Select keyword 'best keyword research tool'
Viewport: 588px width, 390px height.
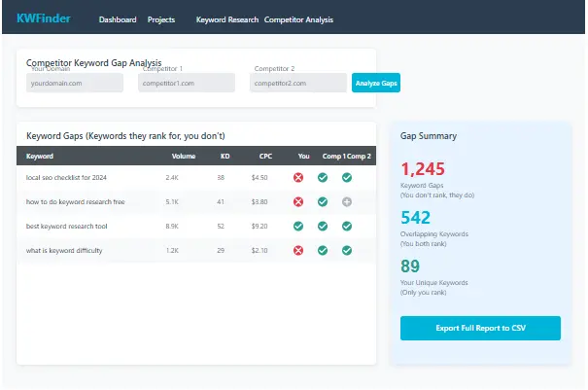pos(67,227)
